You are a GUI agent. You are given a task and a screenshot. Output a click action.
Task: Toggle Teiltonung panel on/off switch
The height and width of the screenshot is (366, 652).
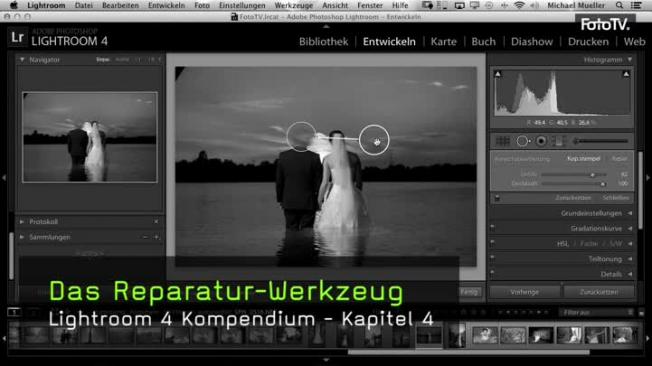pos(493,258)
